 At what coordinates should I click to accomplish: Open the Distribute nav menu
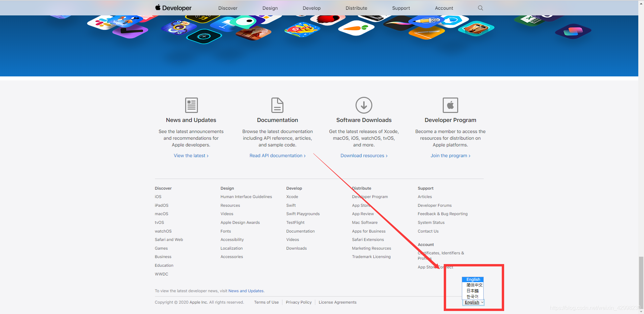(x=356, y=8)
